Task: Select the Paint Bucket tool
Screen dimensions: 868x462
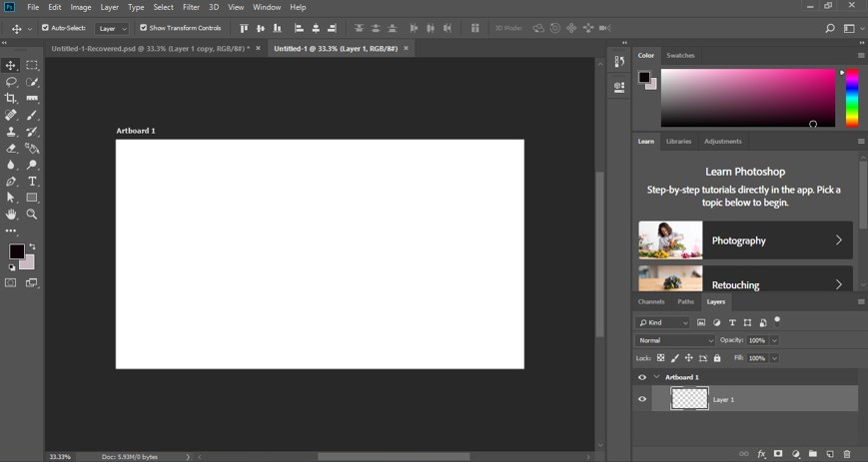Action: click(x=32, y=149)
